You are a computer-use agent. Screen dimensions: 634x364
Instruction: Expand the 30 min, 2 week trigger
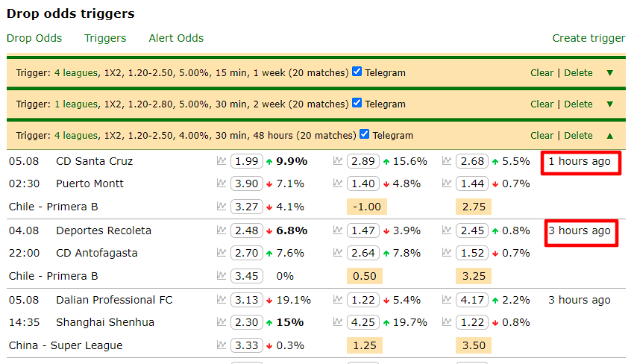[610, 104]
